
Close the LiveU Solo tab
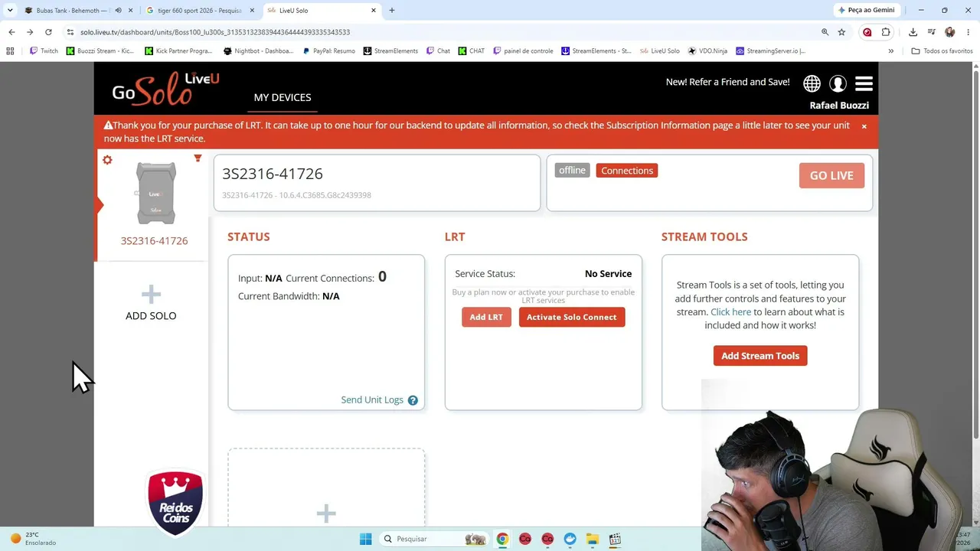pyautogui.click(x=374, y=11)
